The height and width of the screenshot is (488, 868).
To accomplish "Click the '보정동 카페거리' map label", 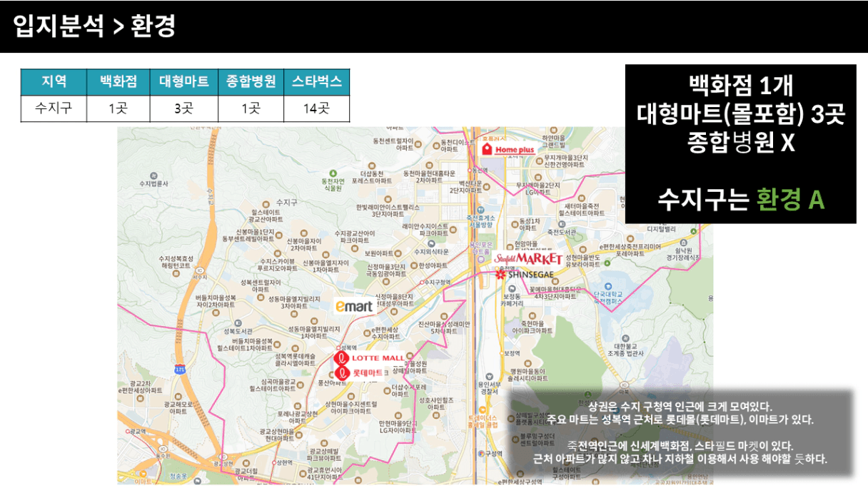I will [x=511, y=300].
